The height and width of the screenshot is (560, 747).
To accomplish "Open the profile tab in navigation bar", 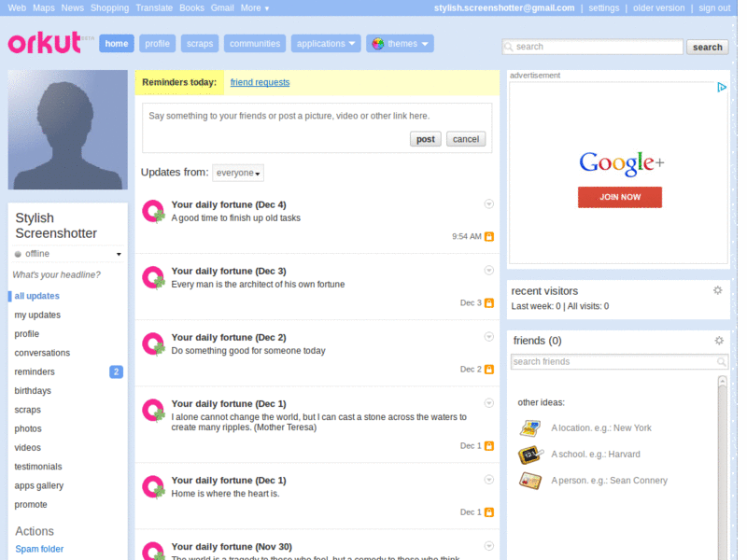I will (157, 44).
